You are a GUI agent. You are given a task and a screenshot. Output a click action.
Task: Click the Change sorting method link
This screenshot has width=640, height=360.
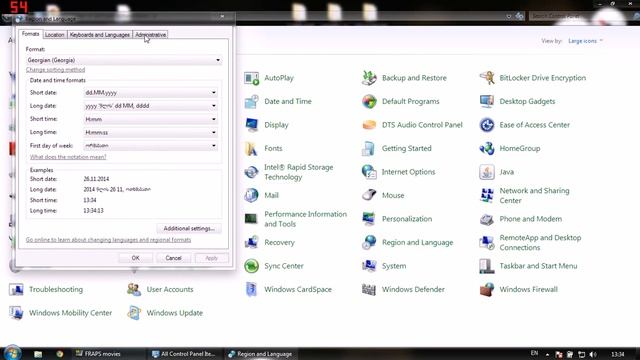coord(56,70)
